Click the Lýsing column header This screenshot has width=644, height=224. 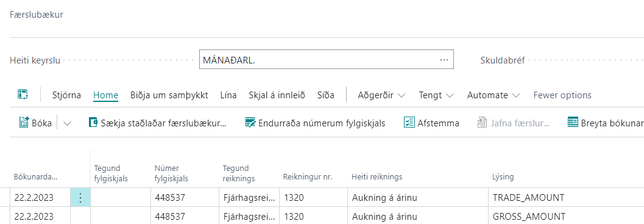tap(503, 177)
